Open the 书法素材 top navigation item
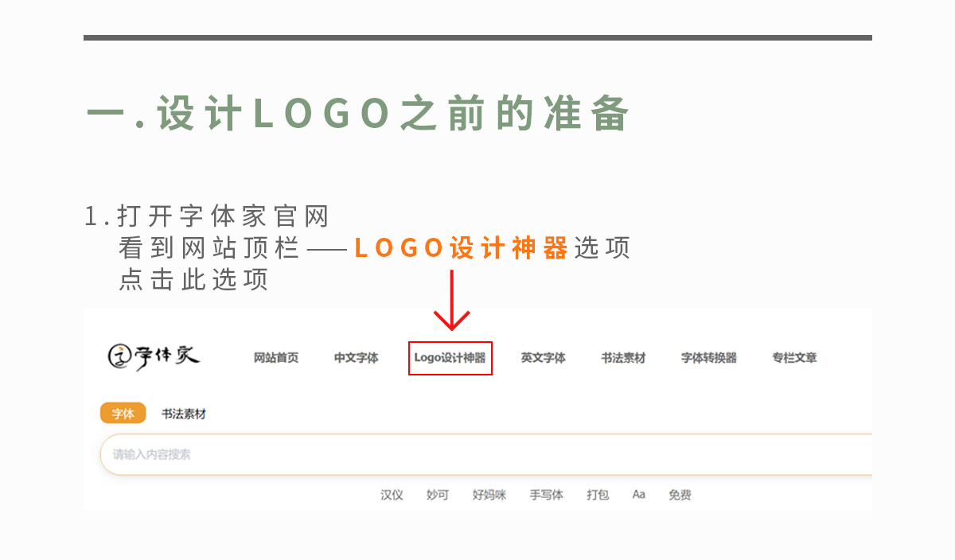Screen dimensions: 955x560 pyautogui.click(x=623, y=358)
